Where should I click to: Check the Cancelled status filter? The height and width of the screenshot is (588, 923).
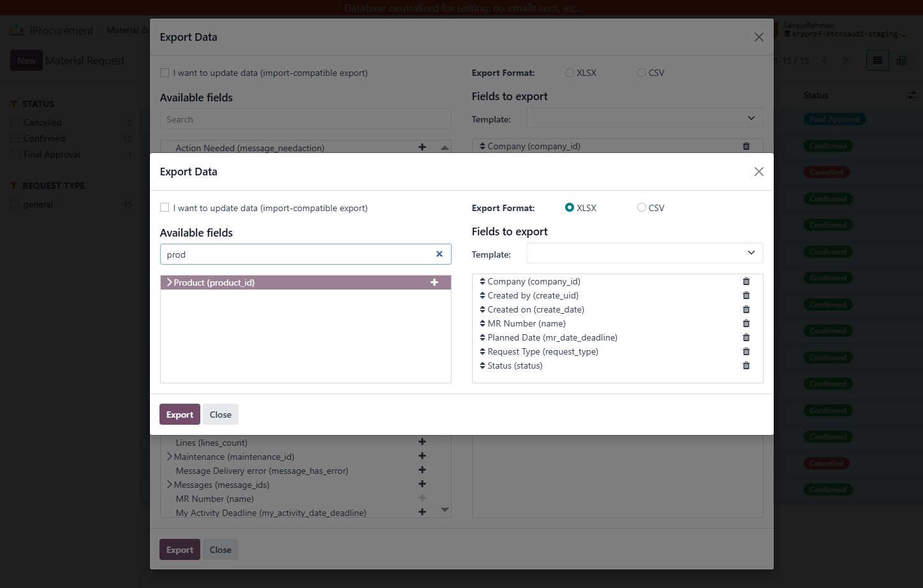15,122
